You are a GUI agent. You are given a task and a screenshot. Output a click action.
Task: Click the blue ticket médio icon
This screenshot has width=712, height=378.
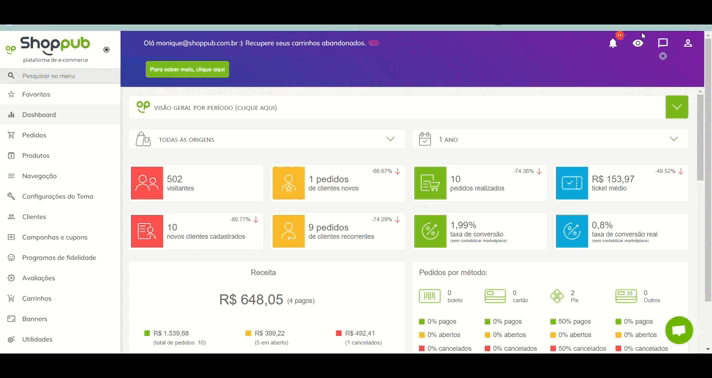click(572, 183)
